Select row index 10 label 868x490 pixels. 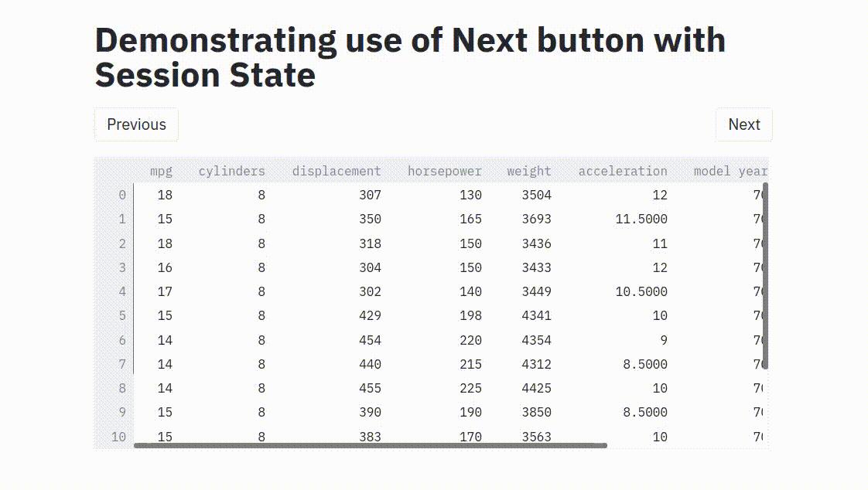click(118, 437)
